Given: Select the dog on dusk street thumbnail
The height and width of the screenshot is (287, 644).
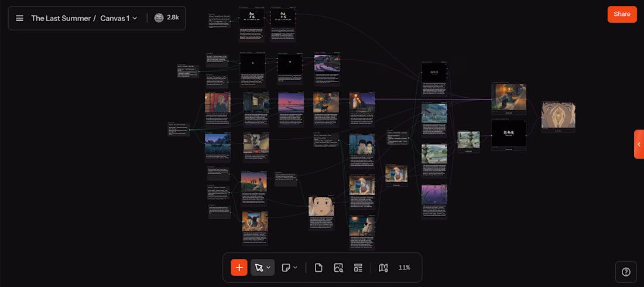Looking at the screenshot, I should [326, 103].
